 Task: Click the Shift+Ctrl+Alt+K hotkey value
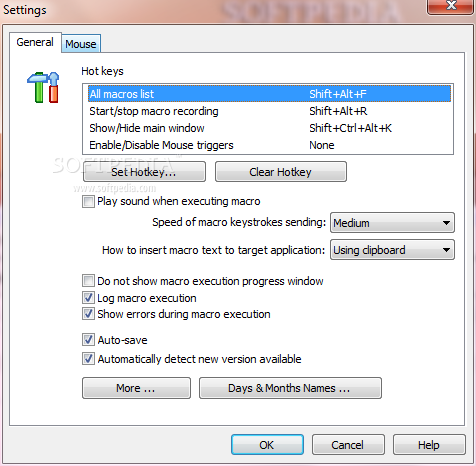coord(350,128)
